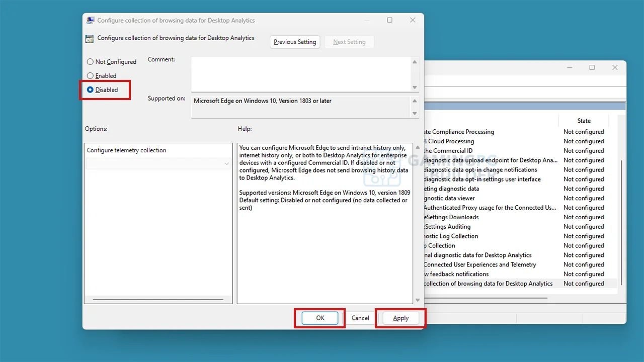Click Not configured state of diagnostic data viewer
The height and width of the screenshot is (362, 644).
pyautogui.click(x=584, y=199)
